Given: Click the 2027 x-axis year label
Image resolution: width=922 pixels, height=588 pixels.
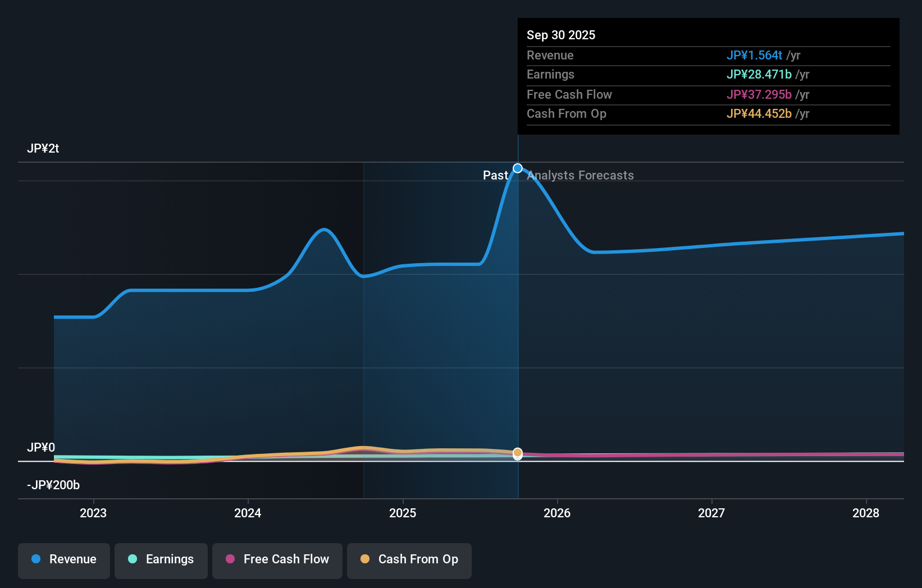Looking at the screenshot, I should tap(711, 513).
